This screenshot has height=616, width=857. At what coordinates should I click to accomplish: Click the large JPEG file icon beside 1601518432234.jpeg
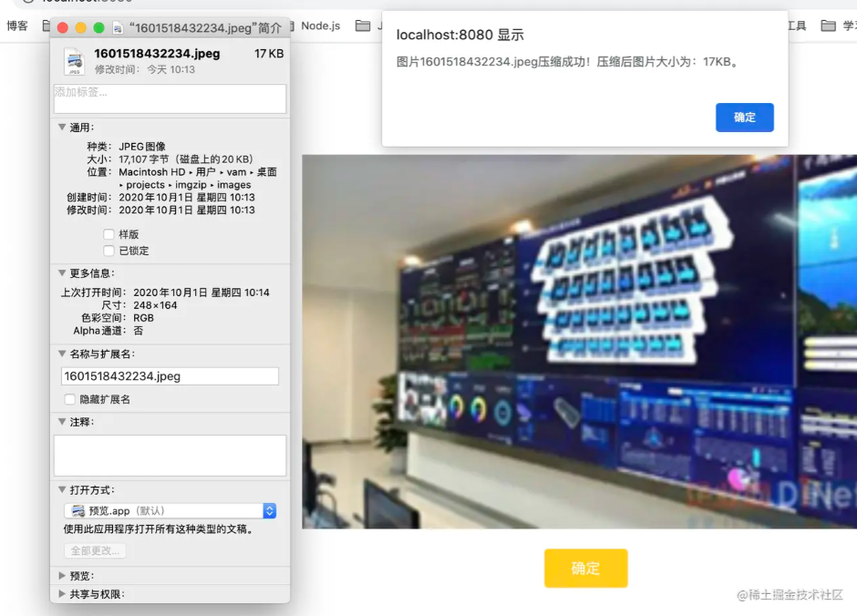point(77,60)
